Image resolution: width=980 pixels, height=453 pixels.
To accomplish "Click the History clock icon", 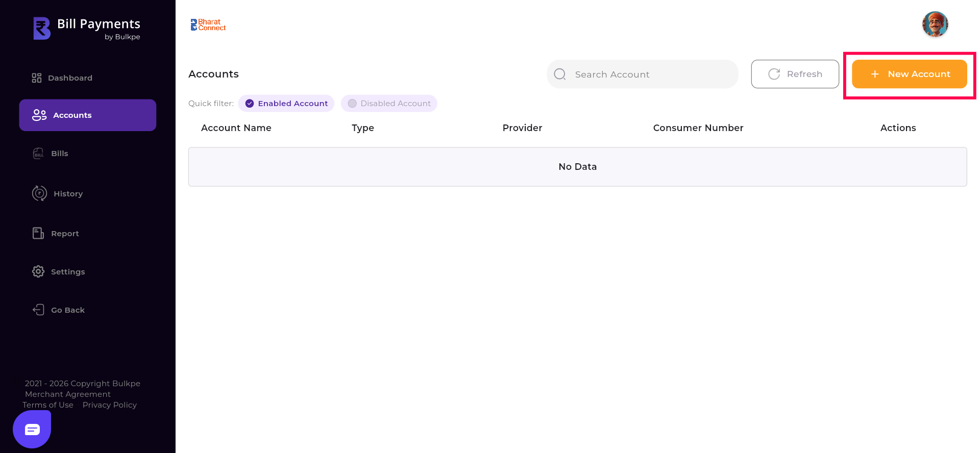I will pyautogui.click(x=39, y=193).
